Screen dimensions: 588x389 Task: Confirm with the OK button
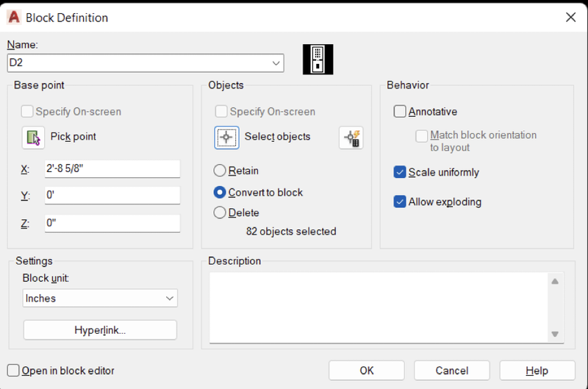367,371
